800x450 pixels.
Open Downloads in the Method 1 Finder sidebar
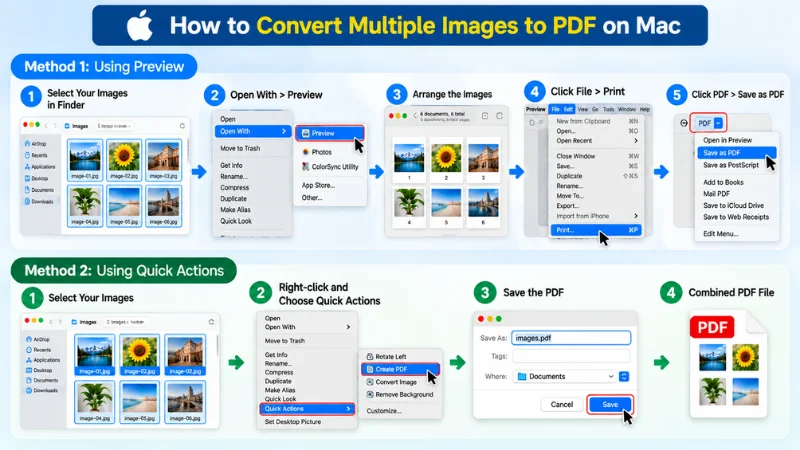click(x=39, y=202)
